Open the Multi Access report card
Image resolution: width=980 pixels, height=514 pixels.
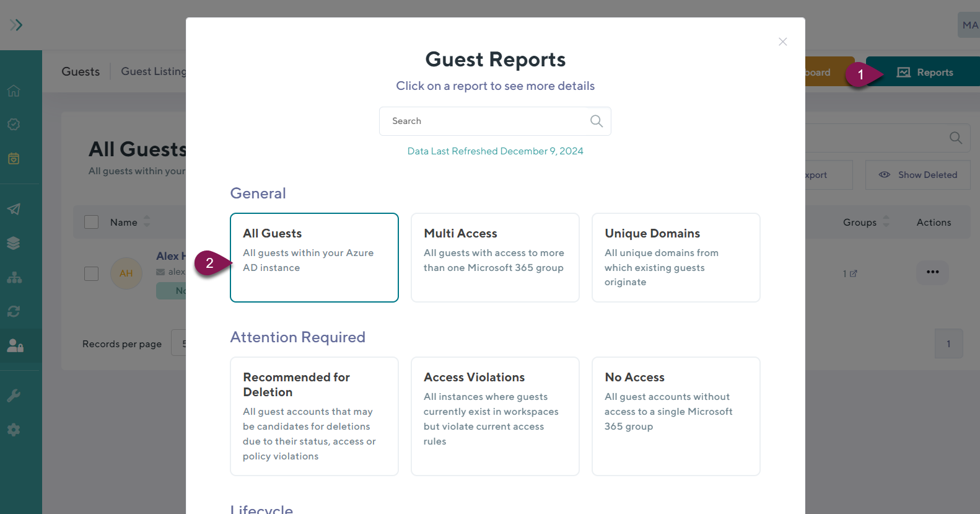click(x=495, y=257)
